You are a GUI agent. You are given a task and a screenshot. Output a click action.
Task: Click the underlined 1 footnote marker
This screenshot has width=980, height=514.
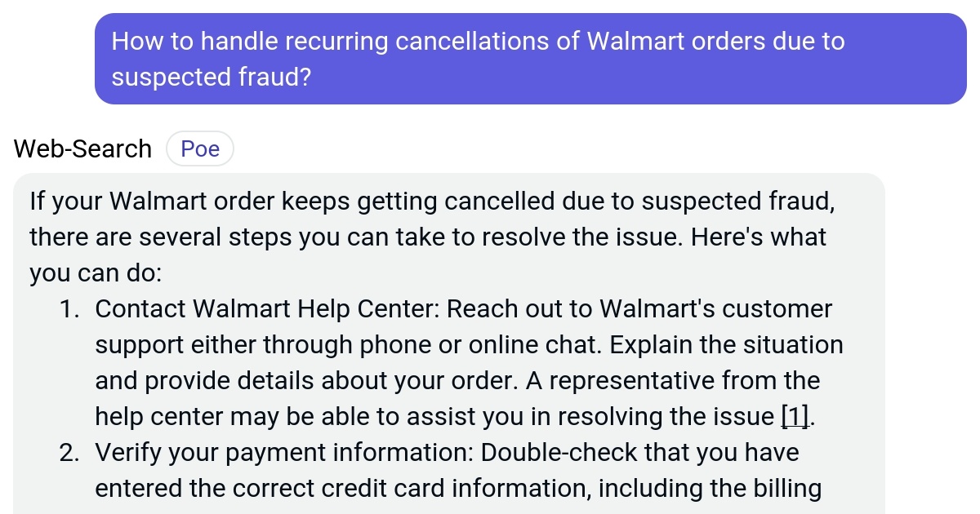[793, 416]
